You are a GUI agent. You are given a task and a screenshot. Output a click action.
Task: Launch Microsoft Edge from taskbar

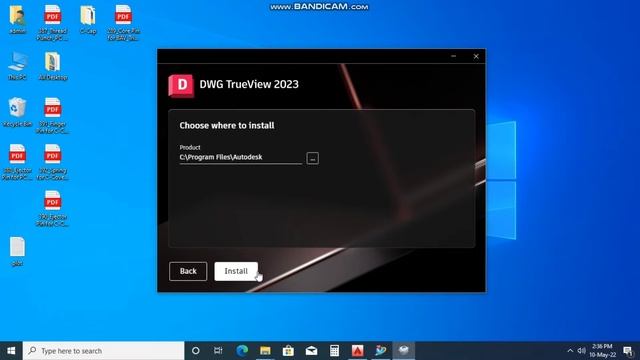(x=242, y=351)
